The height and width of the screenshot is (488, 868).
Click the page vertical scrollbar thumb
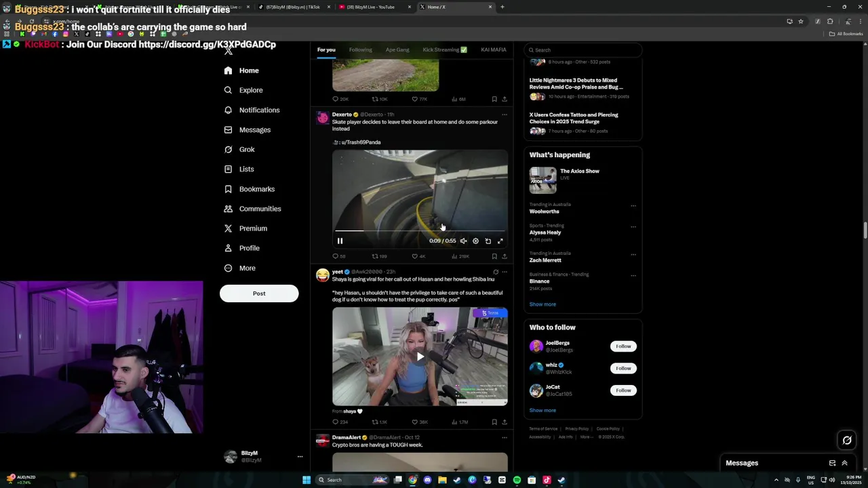coord(865,230)
